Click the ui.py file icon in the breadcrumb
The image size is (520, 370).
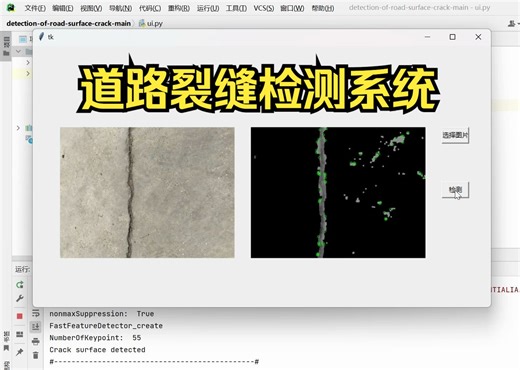pos(142,23)
